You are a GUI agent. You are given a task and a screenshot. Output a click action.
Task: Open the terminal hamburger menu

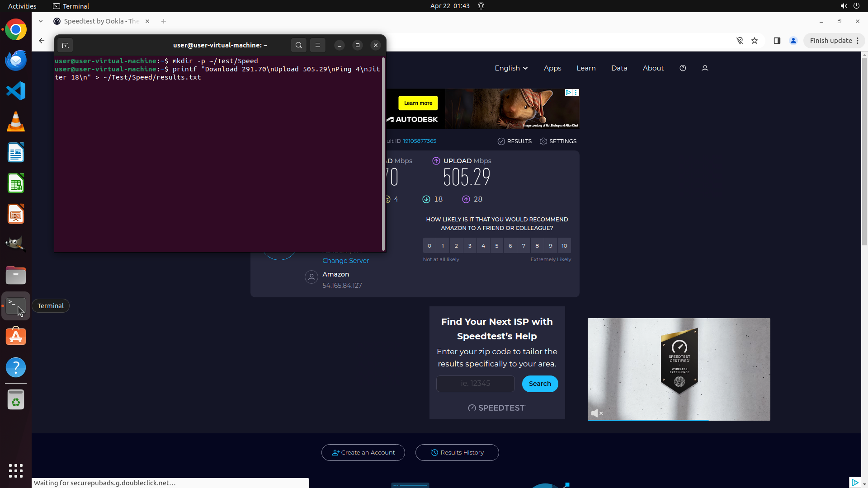click(x=318, y=45)
